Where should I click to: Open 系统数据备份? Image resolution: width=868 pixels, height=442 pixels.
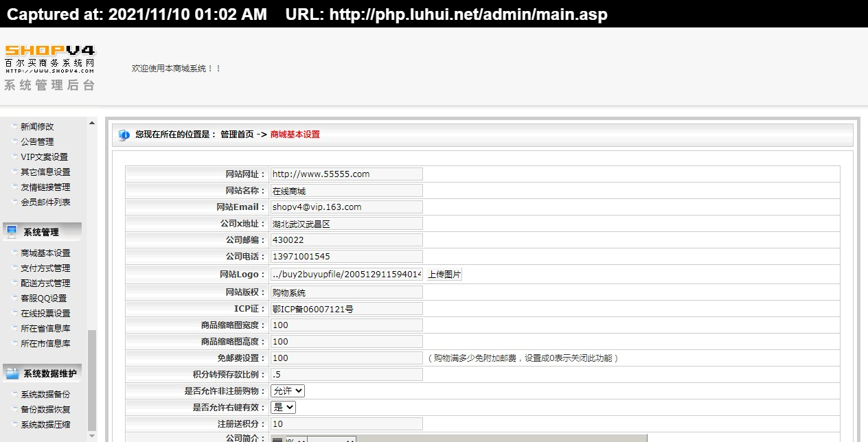[x=45, y=394]
